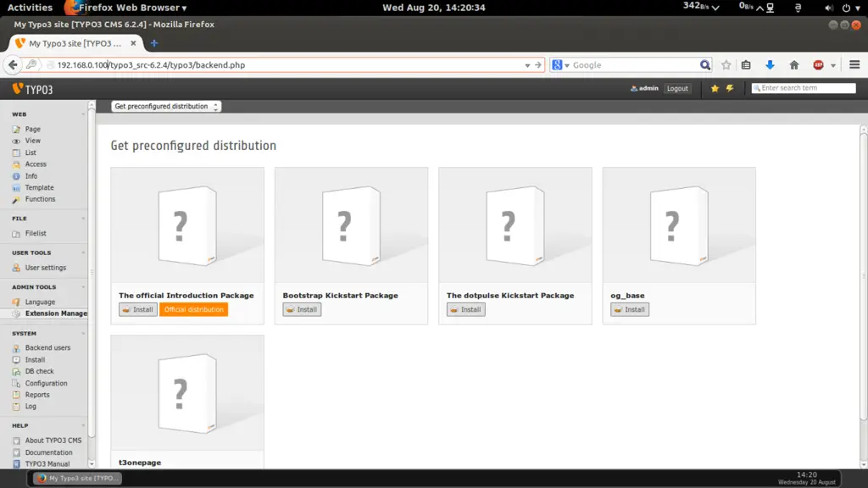Click the Bootstrap Kickstart Package thumbnail
This screenshot has height=488, width=868.
tap(352, 225)
